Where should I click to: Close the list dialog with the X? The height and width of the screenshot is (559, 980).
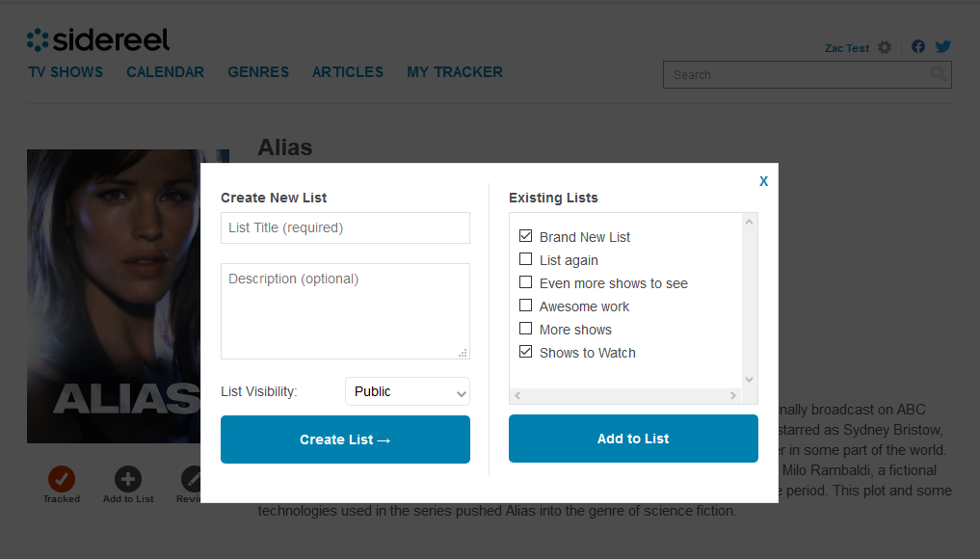pos(763,181)
